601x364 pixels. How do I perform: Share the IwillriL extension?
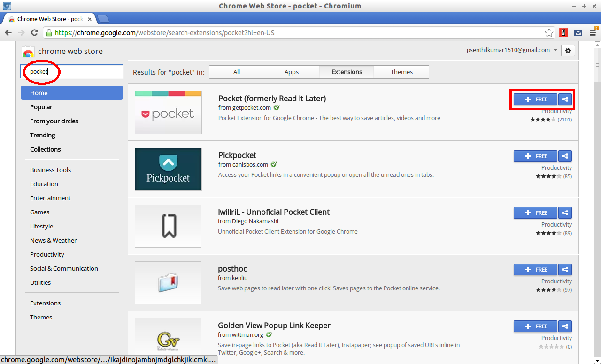pos(565,213)
